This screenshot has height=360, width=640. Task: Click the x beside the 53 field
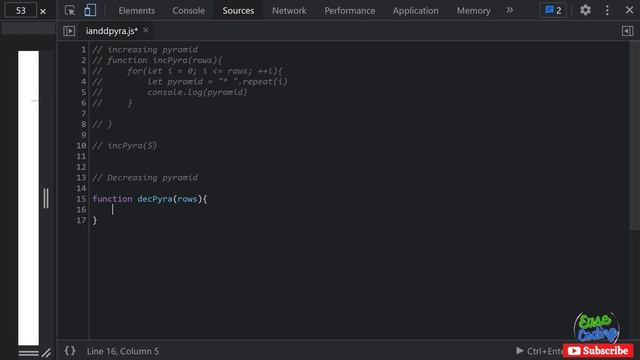43,11
